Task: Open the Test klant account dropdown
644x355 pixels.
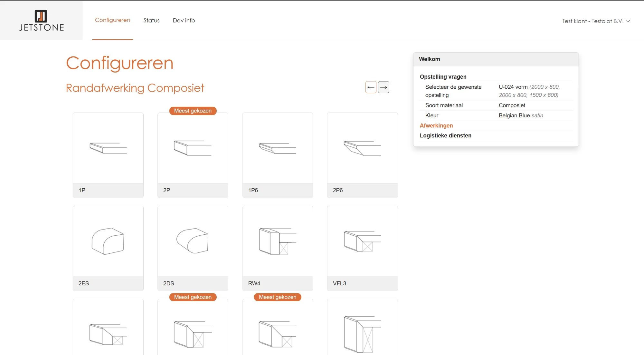Action: click(x=596, y=21)
